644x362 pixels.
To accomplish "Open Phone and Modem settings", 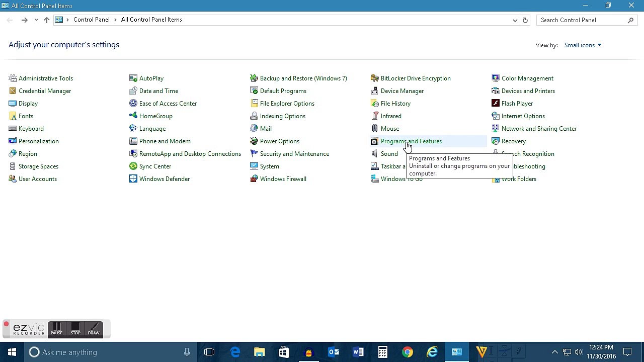I will point(165,141).
